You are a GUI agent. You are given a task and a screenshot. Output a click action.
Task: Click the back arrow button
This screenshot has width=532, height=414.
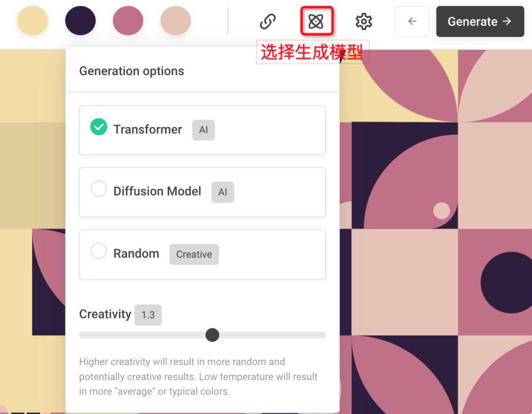point(412,21)
